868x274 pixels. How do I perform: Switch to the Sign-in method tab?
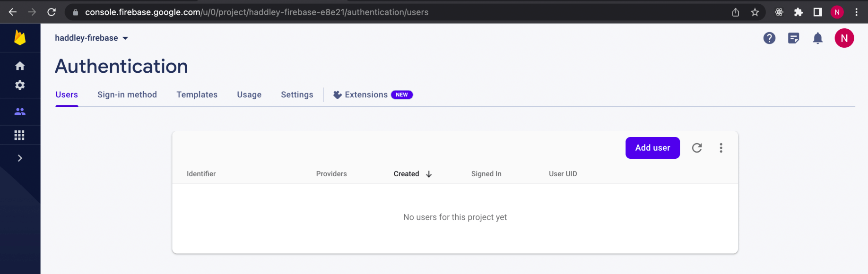point(127,94)
